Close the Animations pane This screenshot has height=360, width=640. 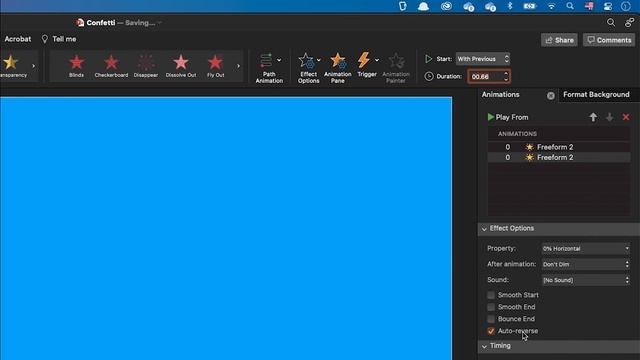pyautogui.click(x=551, y=96)
